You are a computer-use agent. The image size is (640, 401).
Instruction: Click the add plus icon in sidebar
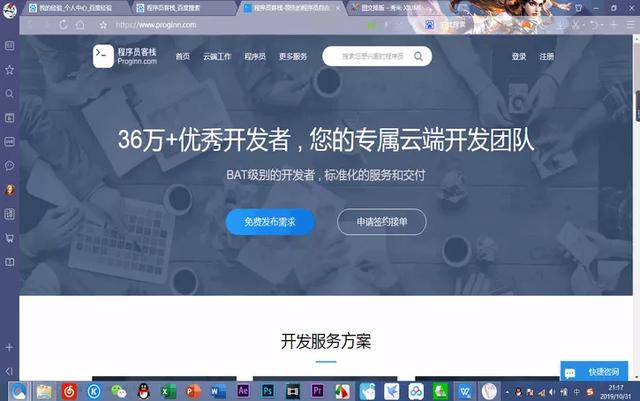[x=10, y=347]
